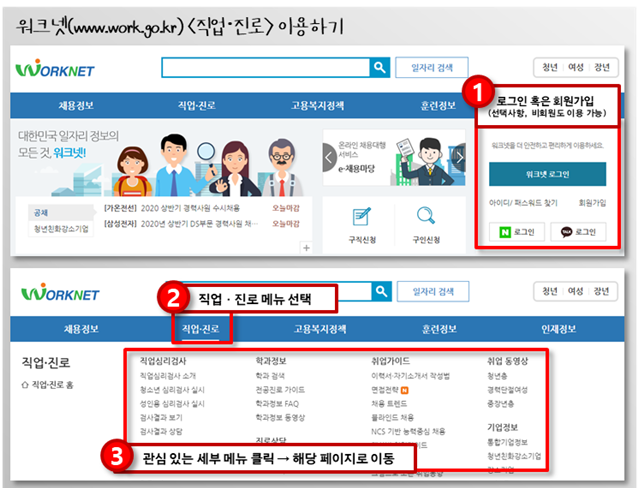The image size is (638, 488).
Task: Click the home icon beside 직업·진로 홈
Action: (x=25, y=385)
